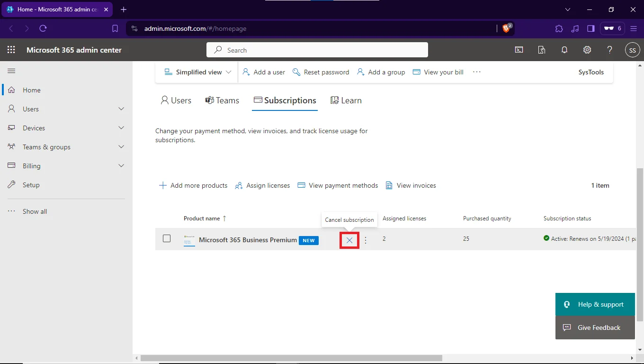Sort by Product name column

click(x=205, y=218)
